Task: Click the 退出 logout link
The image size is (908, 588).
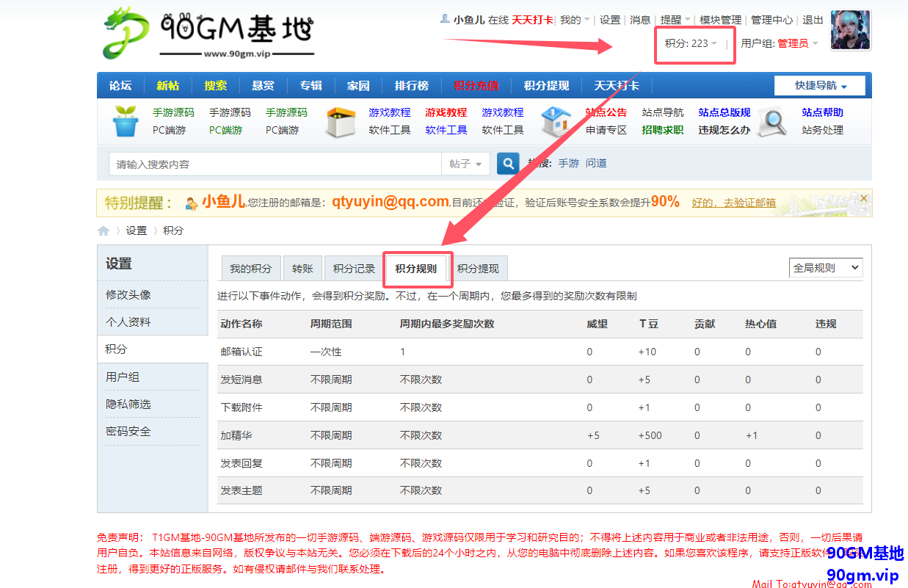Action: [813, 20]
